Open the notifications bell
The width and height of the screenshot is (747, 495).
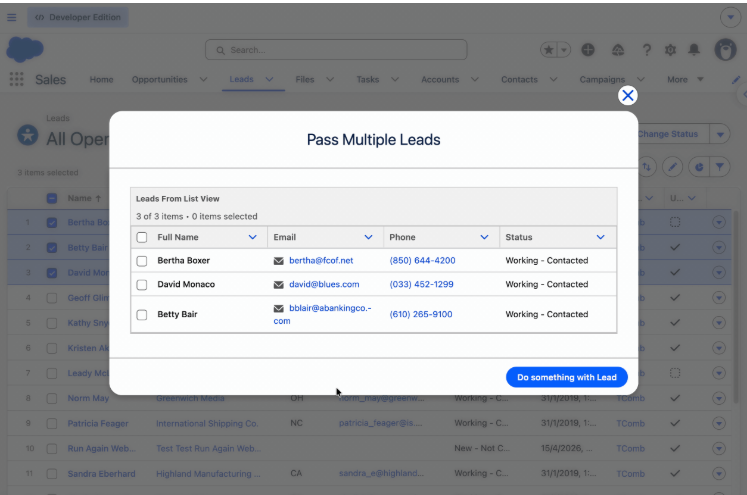pyautogui.click(x=694, y=50)
